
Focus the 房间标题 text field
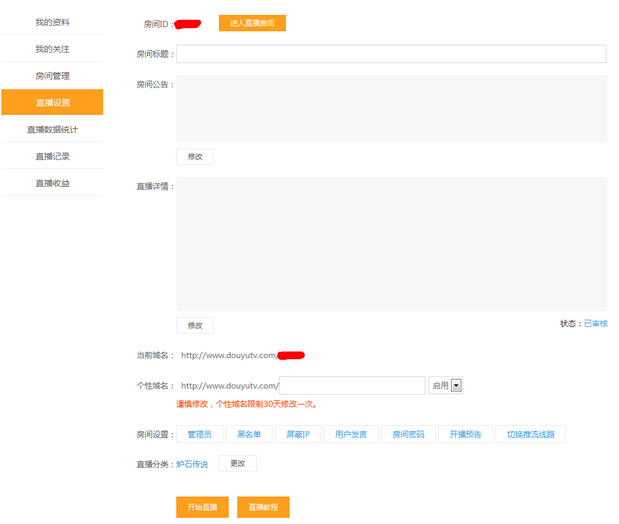click(391, 54)
